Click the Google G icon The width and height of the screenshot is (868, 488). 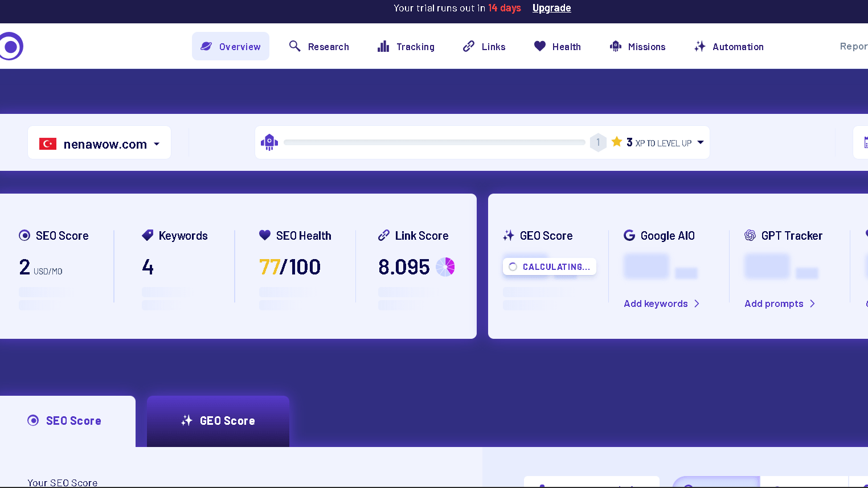(x=629, y=235)
